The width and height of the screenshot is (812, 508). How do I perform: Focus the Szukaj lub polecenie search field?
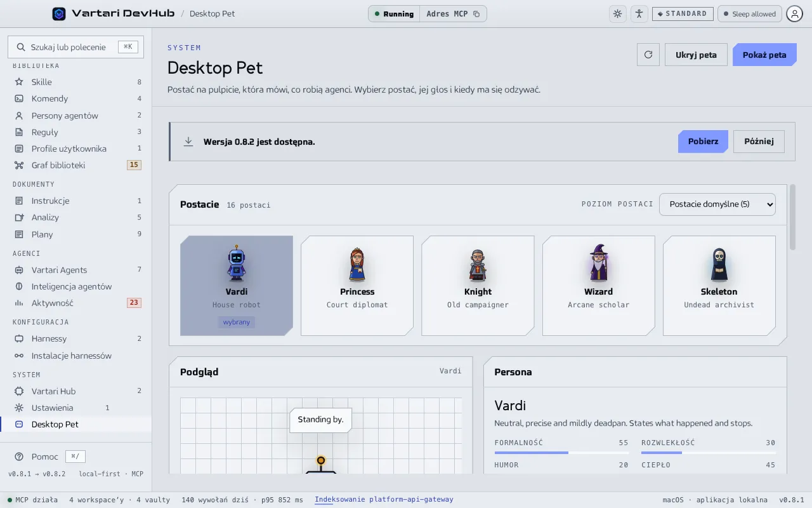coord(75,47)
